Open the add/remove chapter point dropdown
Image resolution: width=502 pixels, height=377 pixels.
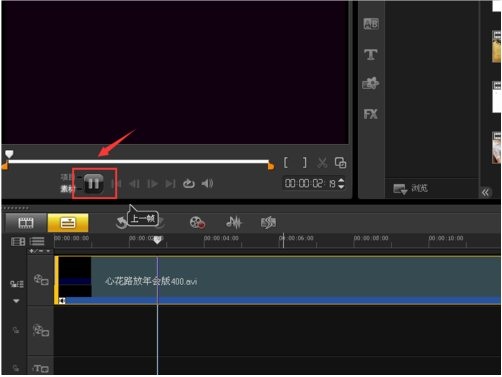[40, 251]
